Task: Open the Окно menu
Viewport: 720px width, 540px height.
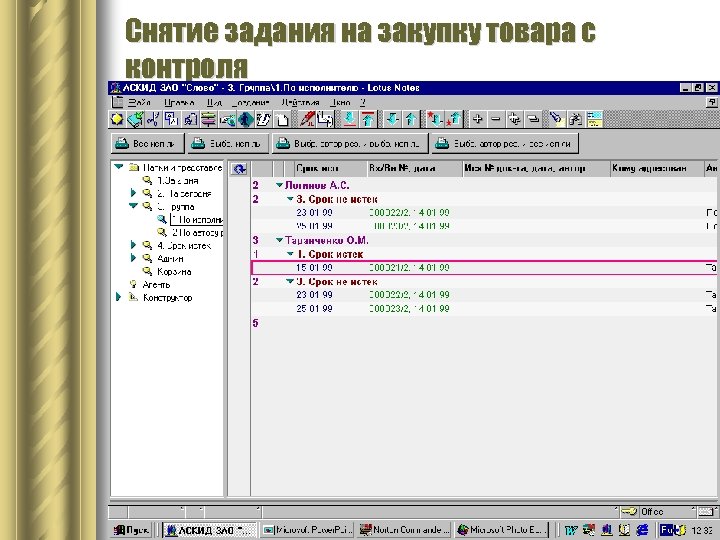Action: click(341, 102)
